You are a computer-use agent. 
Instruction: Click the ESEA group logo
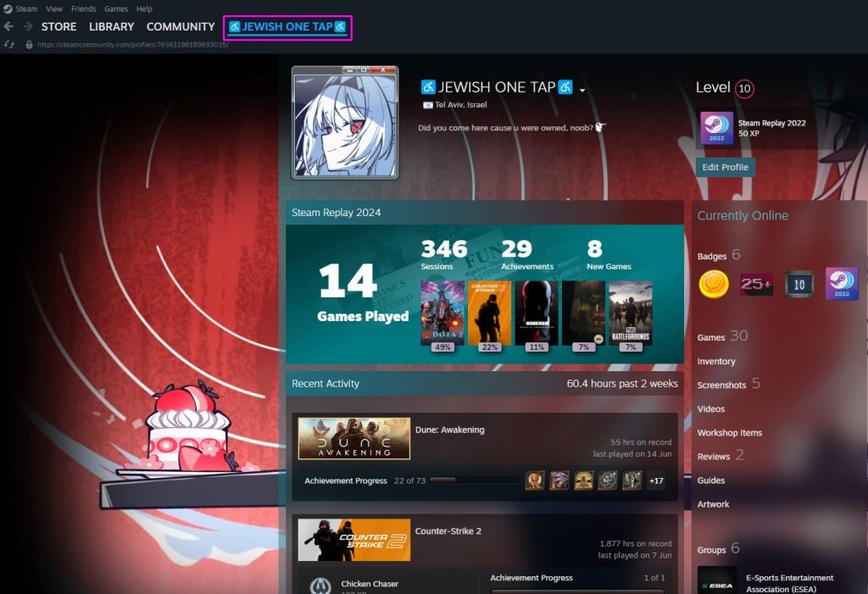(717, 580)
